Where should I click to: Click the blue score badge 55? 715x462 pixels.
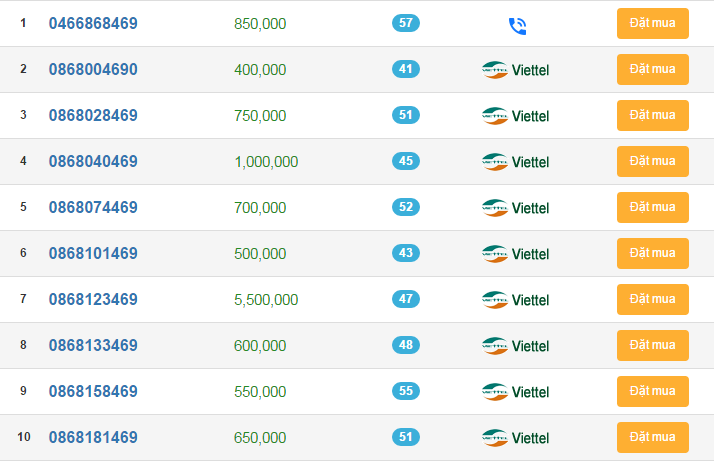coord(406,391)
